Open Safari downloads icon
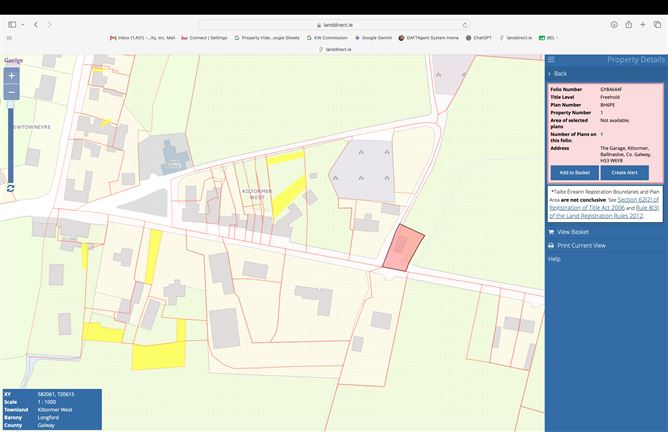This screenshot has height=432, width=668. [x=614, y=25]
